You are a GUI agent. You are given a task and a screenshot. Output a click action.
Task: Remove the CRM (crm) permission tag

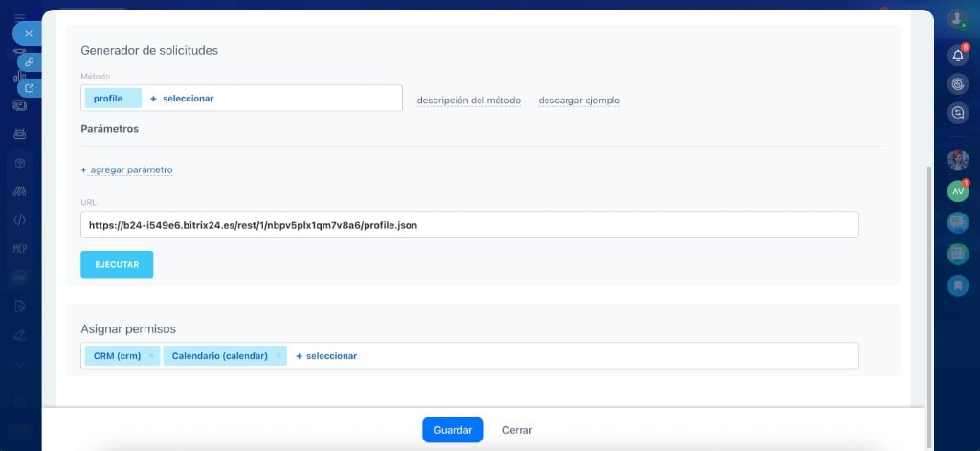pos(151,356)
